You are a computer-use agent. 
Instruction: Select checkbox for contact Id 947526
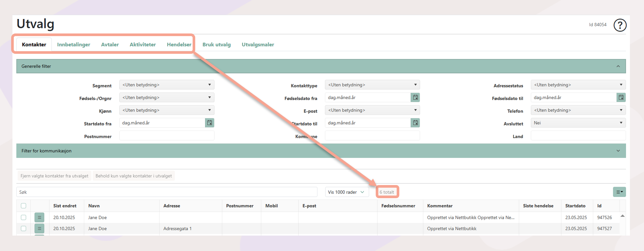[24, 217]
